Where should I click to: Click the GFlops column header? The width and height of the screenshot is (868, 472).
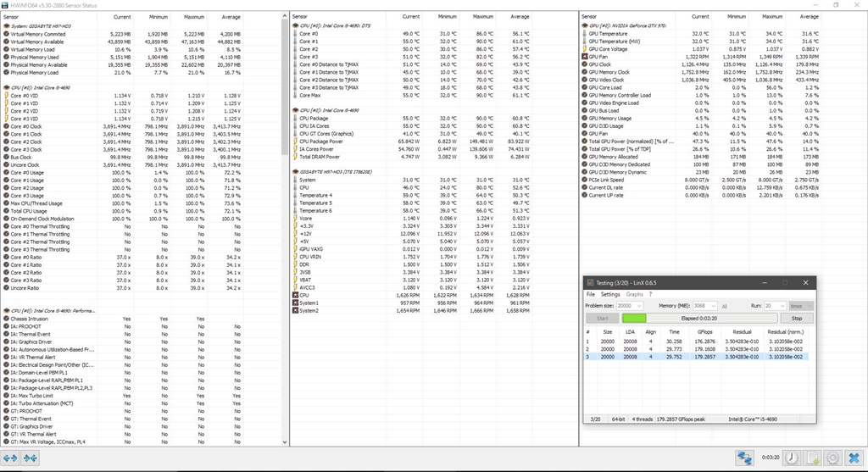tap(704, 332)
